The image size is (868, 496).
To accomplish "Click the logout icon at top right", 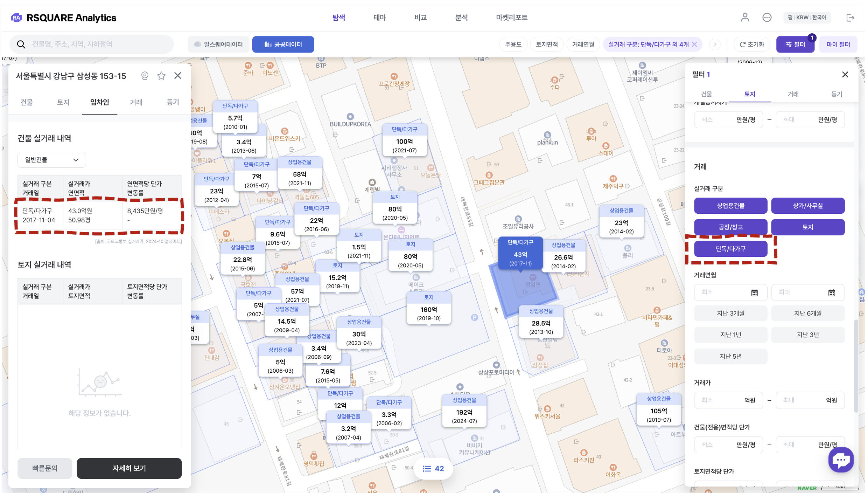I will point(850,18).
